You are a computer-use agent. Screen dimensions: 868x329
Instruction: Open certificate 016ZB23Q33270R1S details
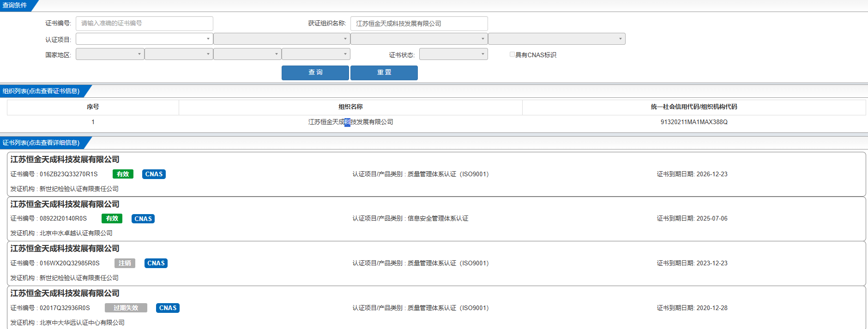(x=436, y=174)
